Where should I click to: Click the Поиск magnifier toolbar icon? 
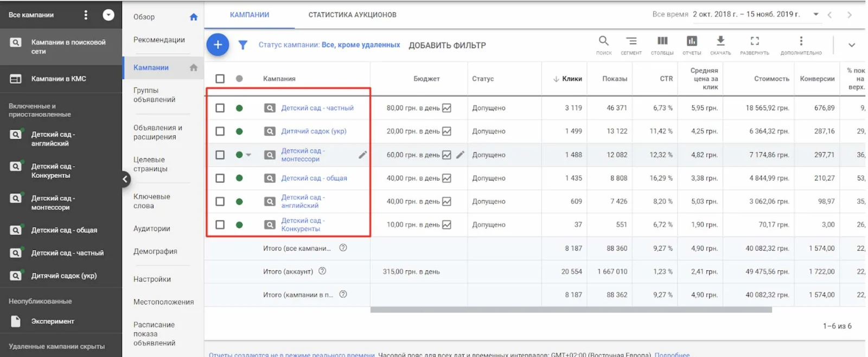pos(603,41)
